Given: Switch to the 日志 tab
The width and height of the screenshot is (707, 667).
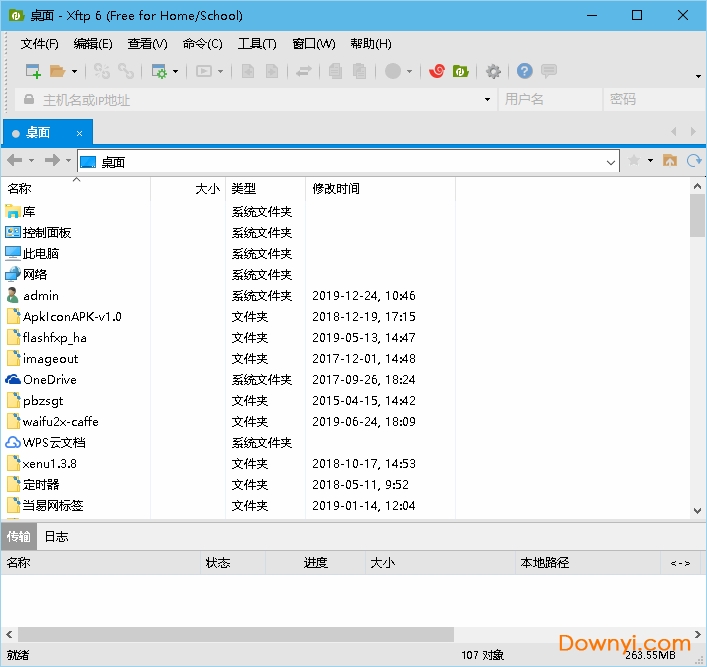Looking at the screenshot, I should 57,536.
